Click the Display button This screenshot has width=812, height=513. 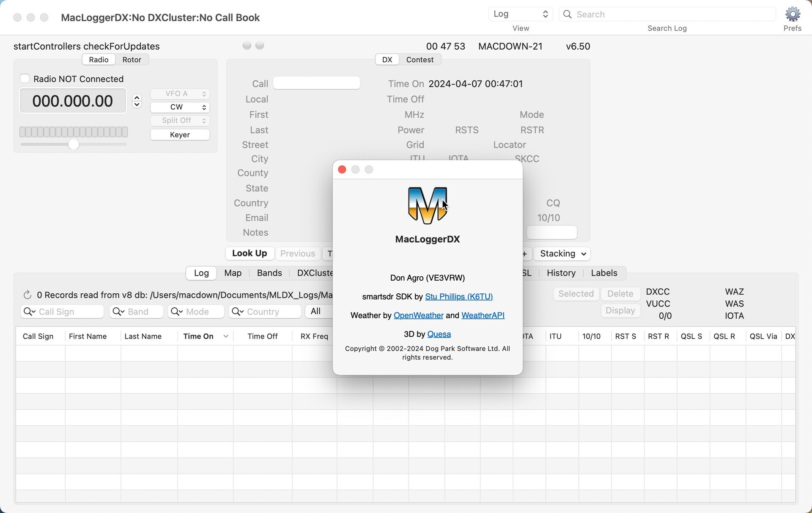[620, 311]
